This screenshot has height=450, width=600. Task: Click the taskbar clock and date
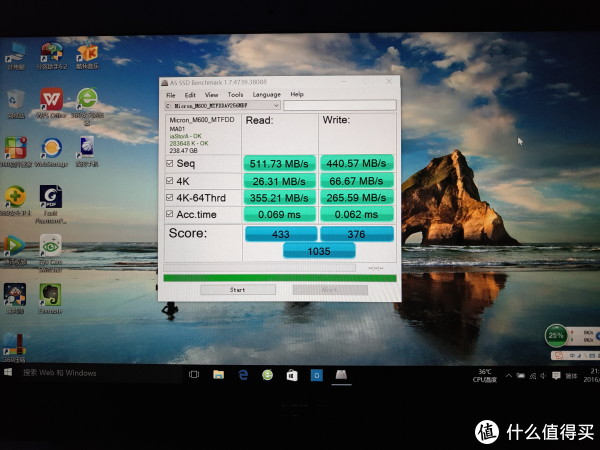(x=592, y=375)
